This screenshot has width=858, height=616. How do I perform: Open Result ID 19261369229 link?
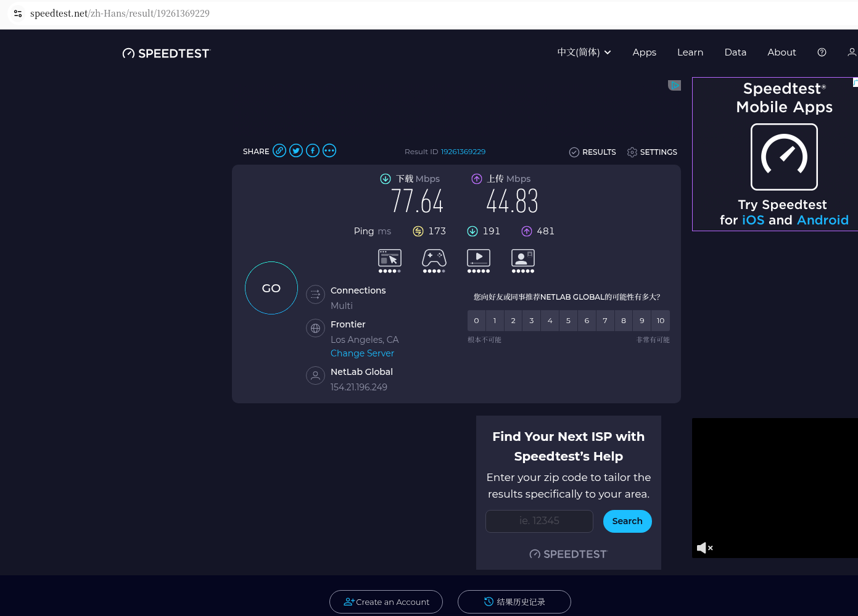tap(463, 152)
